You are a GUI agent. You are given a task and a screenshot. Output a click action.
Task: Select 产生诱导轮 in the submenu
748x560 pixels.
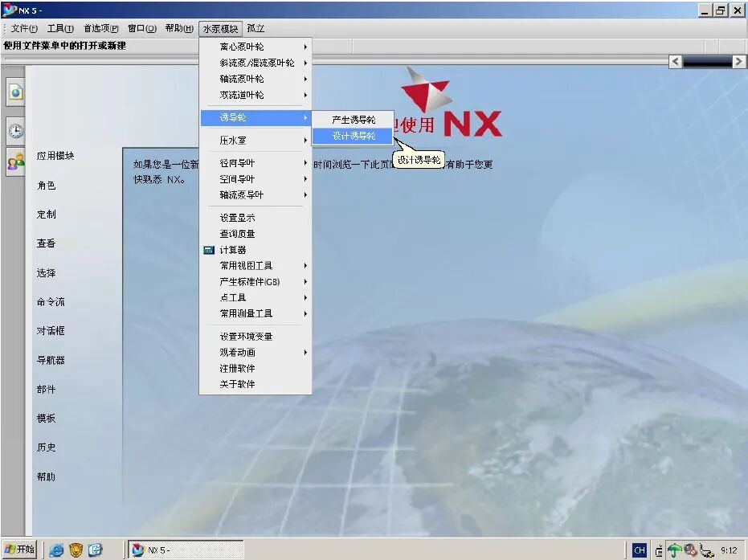tap(353, 120)
